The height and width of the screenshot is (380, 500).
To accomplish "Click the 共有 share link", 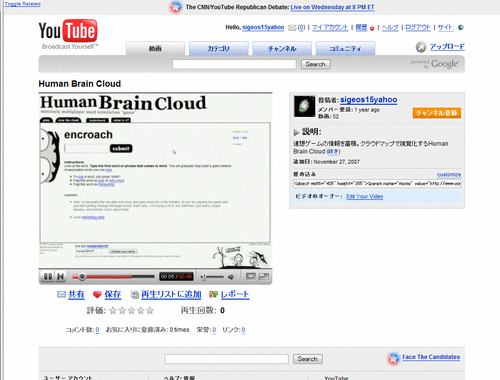I will tap(76, 294).
